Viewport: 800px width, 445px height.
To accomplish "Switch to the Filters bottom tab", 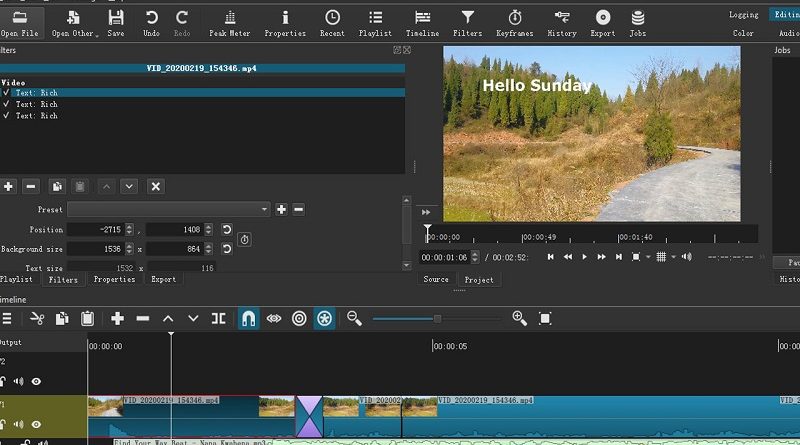I will [x=63, y=280].
